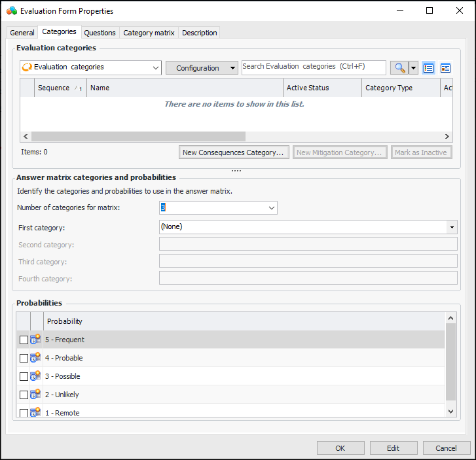This screenshot has width=476, height=460.
Task: Click the 2 - Unlikely probability icon
Action: [35, 395]
